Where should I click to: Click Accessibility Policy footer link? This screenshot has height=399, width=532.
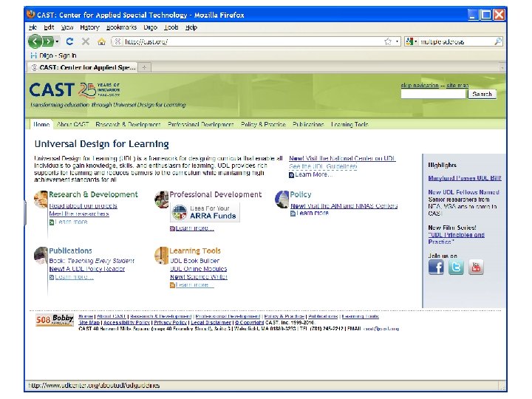point(126,322)
